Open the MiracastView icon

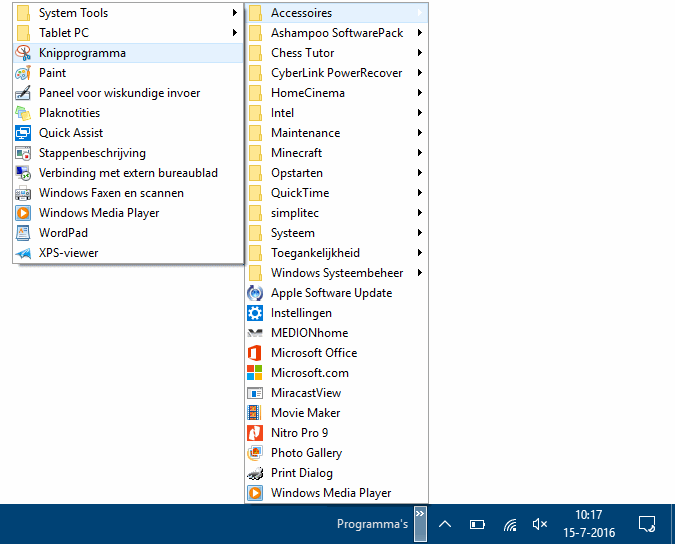pyautogui.click(x=255, y=393)
